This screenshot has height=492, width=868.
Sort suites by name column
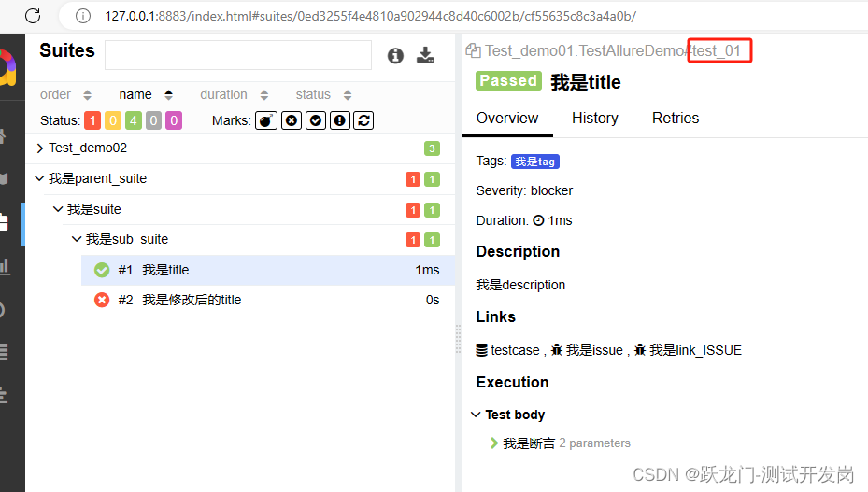146,94
